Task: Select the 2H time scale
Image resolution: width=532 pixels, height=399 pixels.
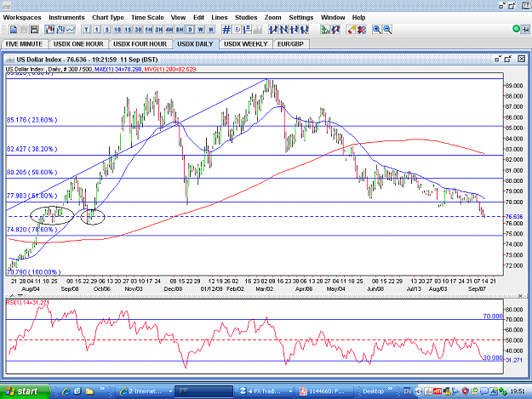Action: tap(159, 30)
